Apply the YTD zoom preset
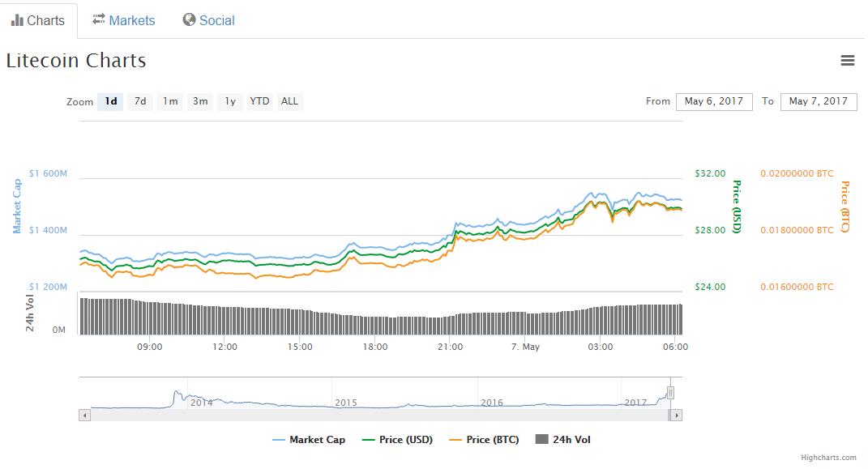The width and height of the screenshot is (868, 469). pos(259,101)
